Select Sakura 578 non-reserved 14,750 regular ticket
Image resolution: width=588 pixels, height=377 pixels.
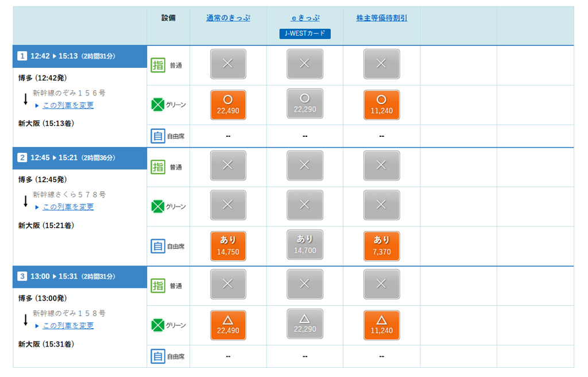[x=228, y=246]
